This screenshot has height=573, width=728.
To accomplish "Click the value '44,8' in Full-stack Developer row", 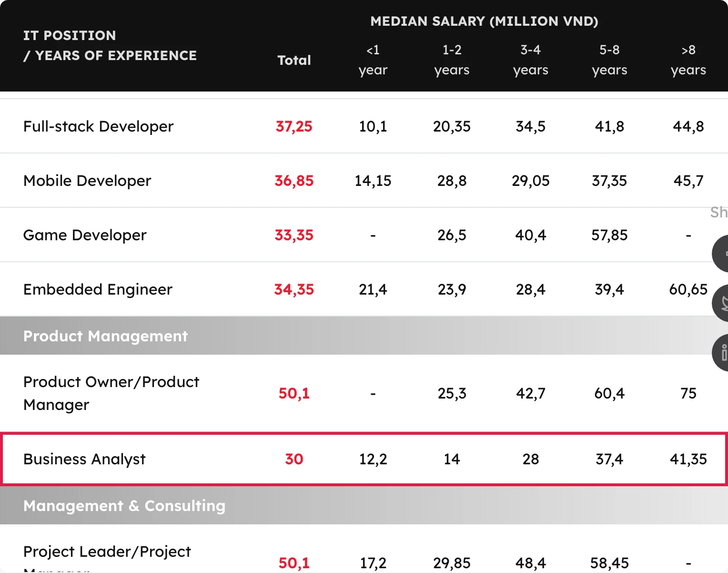I will pyautogui.click(x=688, y=126).
